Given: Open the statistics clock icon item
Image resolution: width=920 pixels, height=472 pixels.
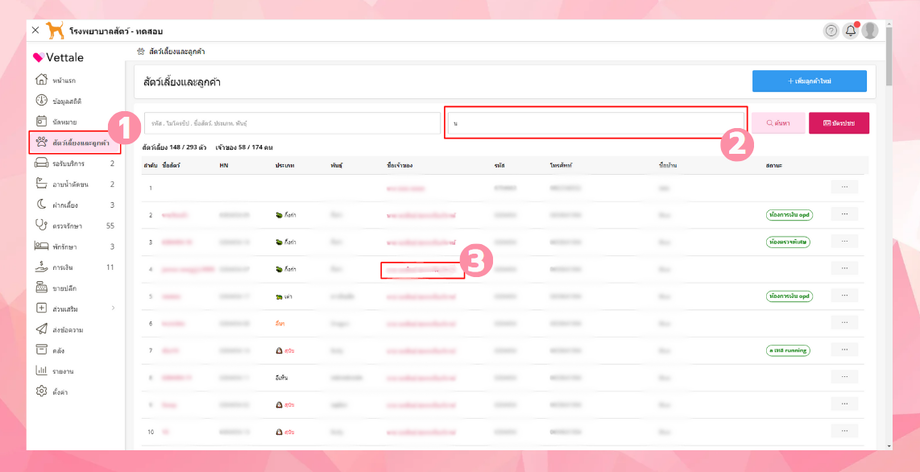Looking at the screenshot, I should [41, 100].
